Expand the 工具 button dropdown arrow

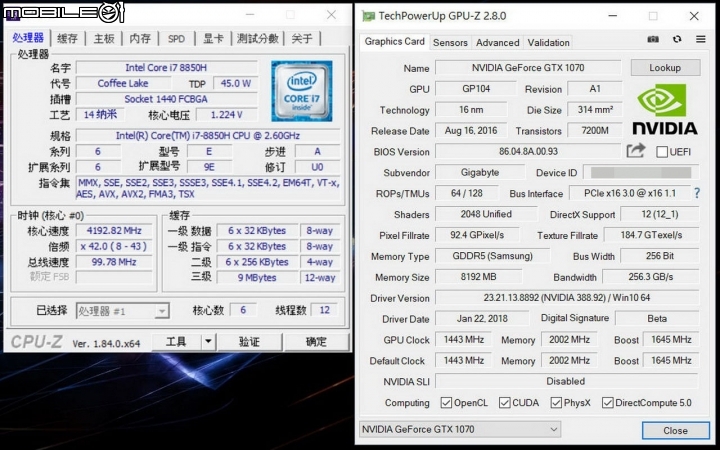tap(208, 342)
